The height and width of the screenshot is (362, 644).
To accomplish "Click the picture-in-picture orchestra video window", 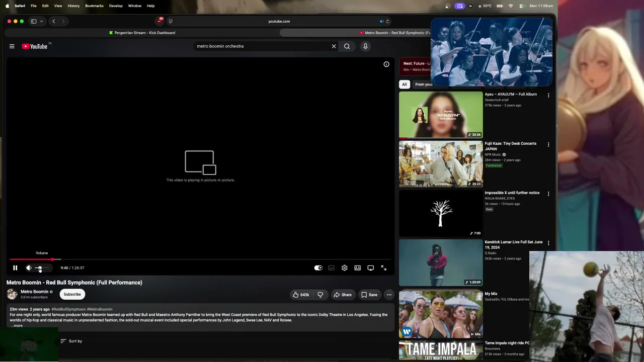I will pos(492,52).
